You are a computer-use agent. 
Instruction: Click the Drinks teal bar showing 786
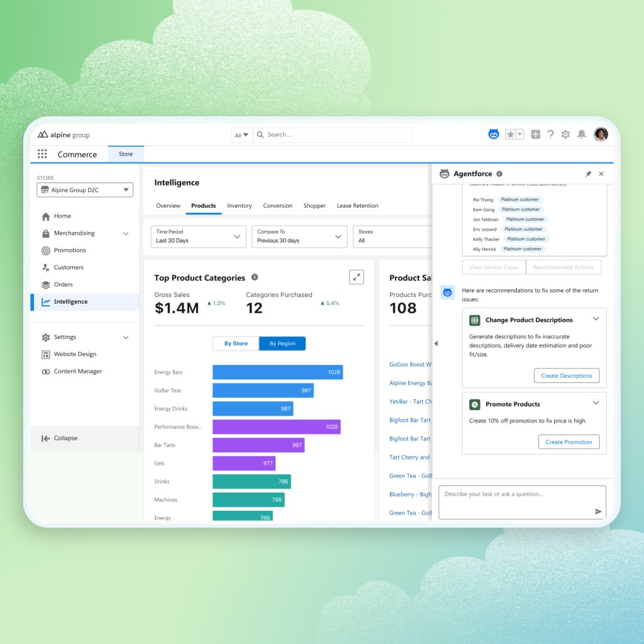click(252, 481)
